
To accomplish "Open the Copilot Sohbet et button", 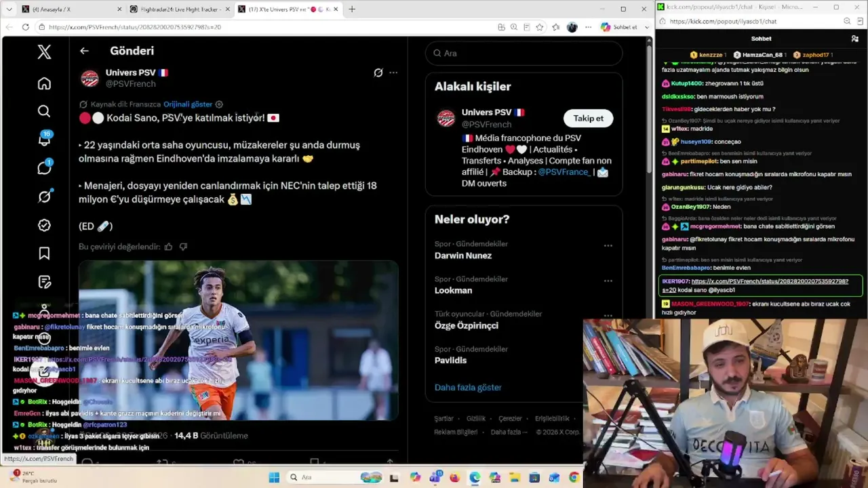I will point(619,27).
